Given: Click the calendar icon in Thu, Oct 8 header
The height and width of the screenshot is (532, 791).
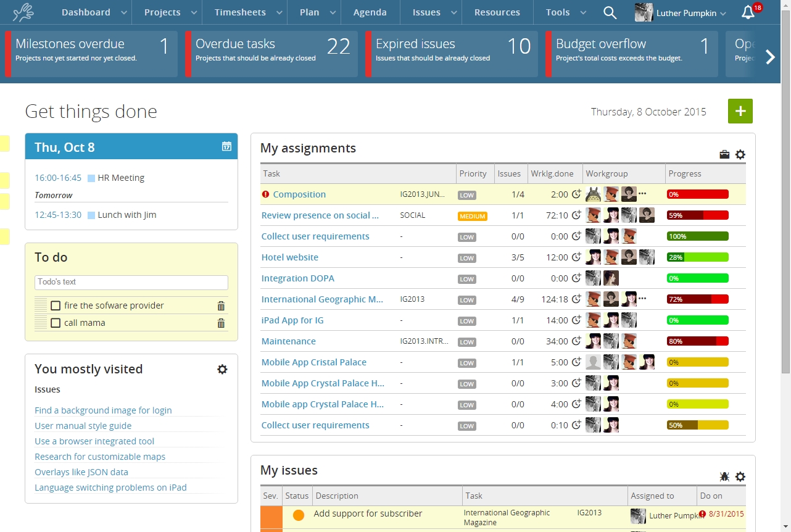Looking at the screenshot, I should point(226,146).
